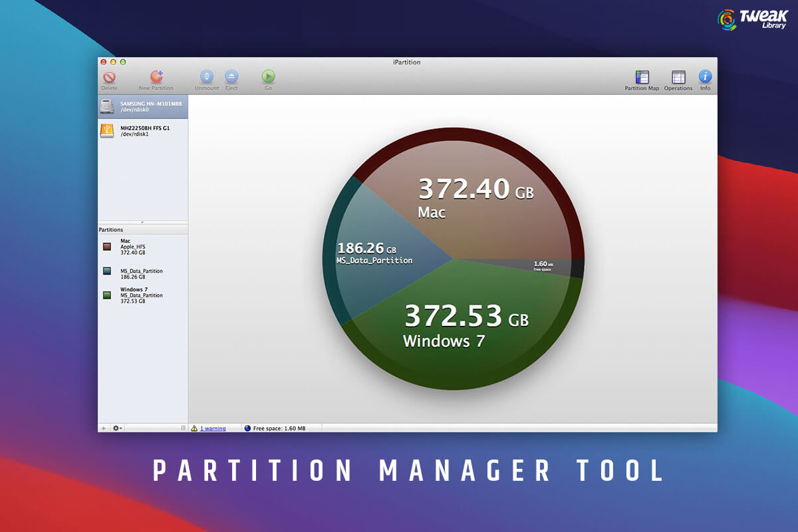Open the 1 warning link
The image size is (798, 532).
(213, 428)
